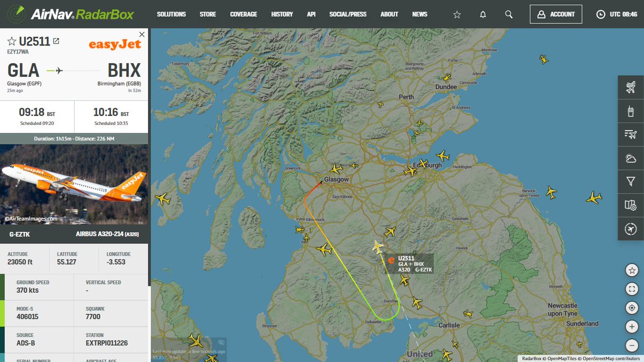Open the circled airplane tool icon
Viewport: 644px width, 362px height.
631,228
